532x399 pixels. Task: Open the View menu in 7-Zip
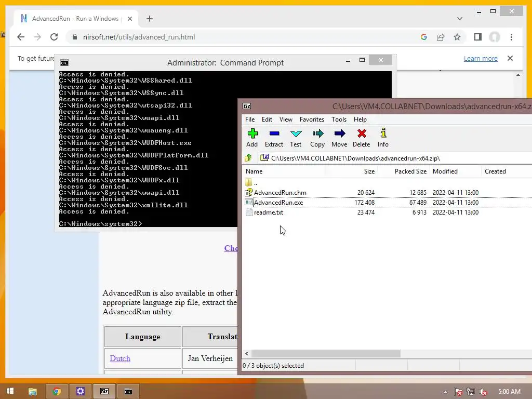pos(286,119)
